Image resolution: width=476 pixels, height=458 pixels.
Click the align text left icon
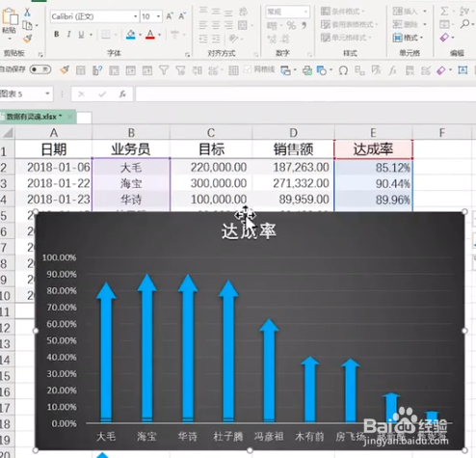pos(203,24)
